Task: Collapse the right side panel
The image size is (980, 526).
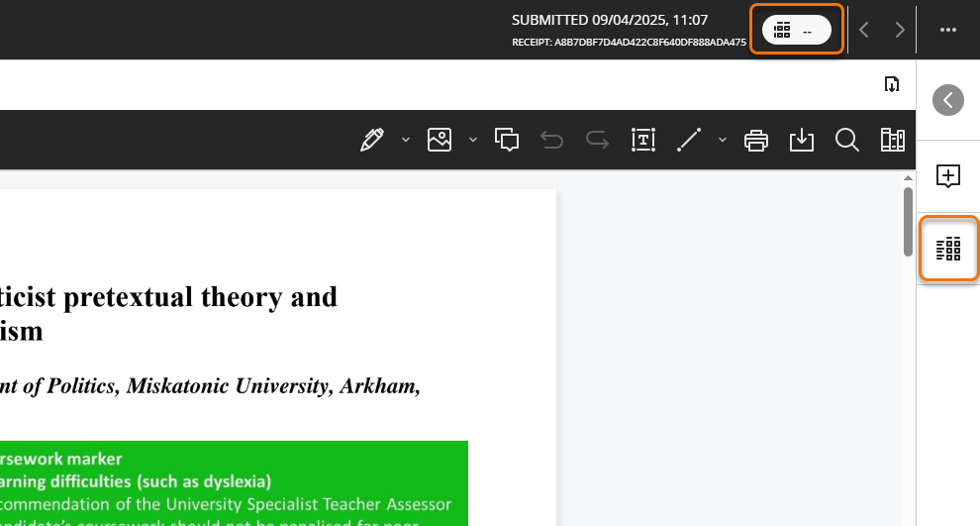Action: (x=948, y=100)
